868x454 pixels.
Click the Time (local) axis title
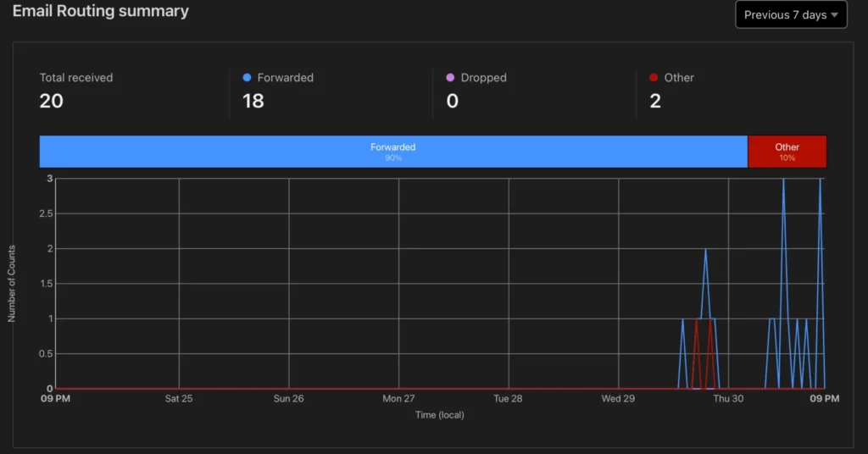(x=439, y=415)
